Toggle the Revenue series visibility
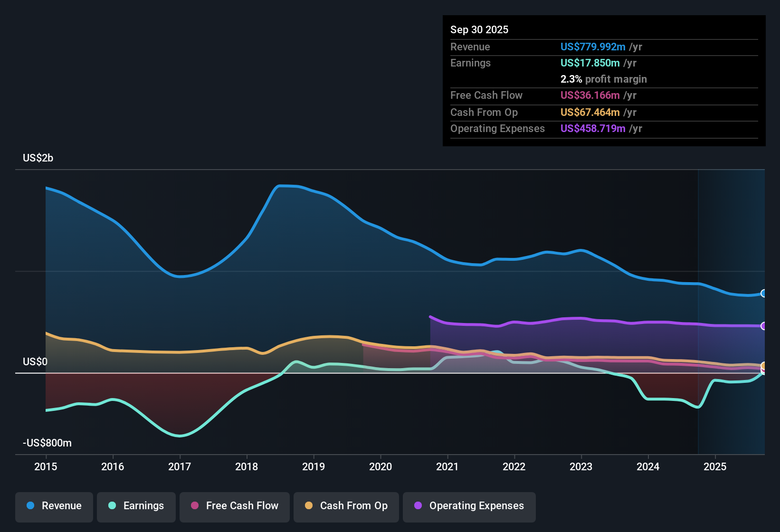780x532 pixels. point(54,506)
